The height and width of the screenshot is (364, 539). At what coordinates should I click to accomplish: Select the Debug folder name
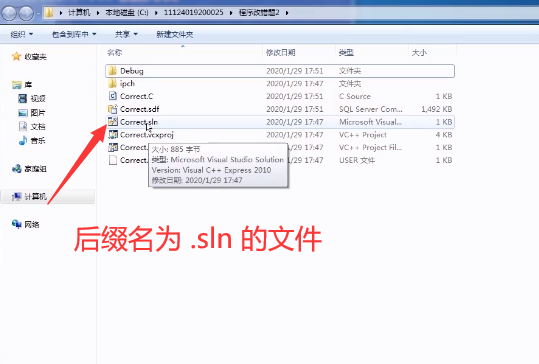[132, 71]
